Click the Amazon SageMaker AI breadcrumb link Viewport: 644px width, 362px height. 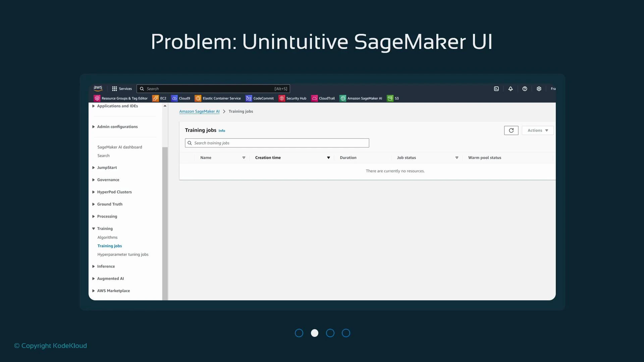pyautogui.click(x=199, y=111)
